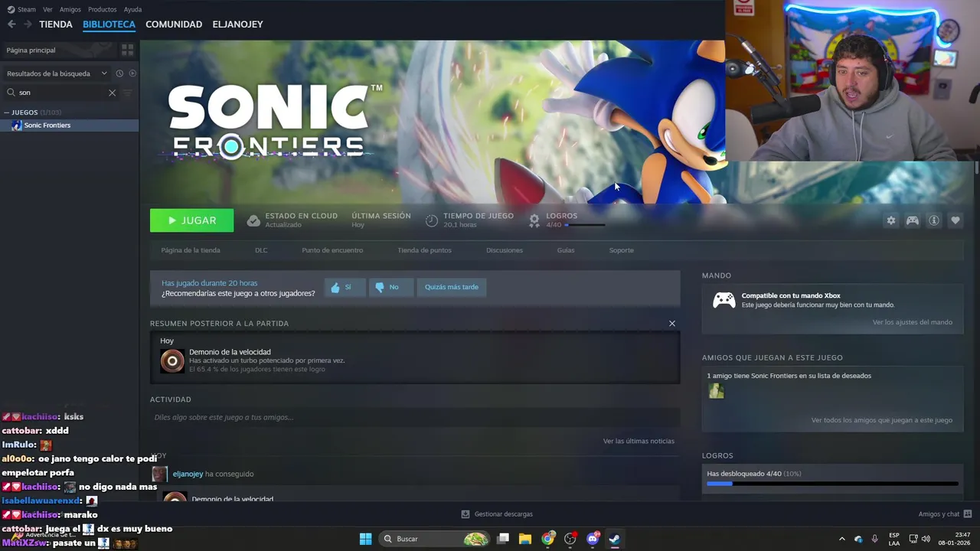Click the taskbar Buscar search box

tap(435, 539)
